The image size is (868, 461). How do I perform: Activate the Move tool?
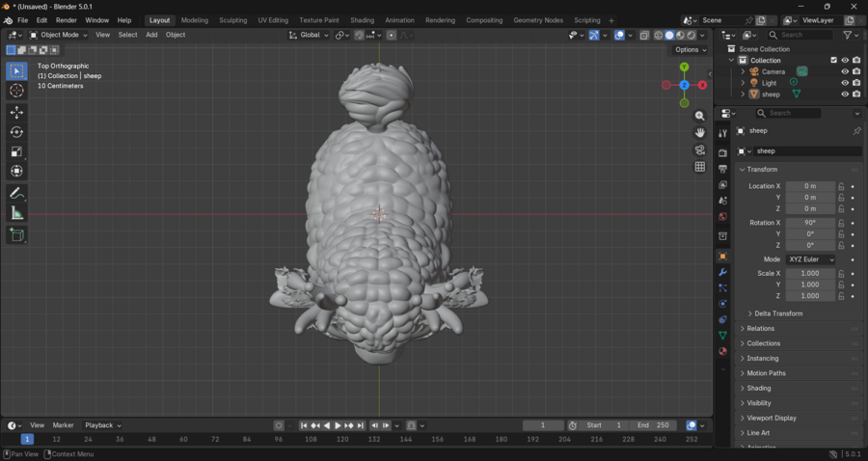(x=16, y=113)
